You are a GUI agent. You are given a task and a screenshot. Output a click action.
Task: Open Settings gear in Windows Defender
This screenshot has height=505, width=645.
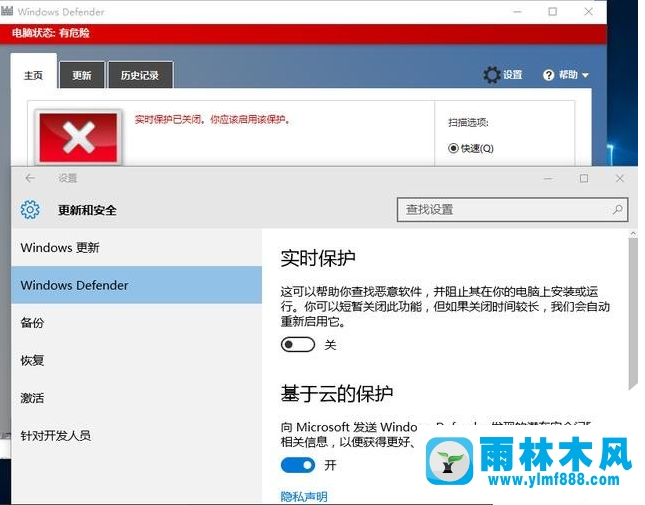click(492, 75)
